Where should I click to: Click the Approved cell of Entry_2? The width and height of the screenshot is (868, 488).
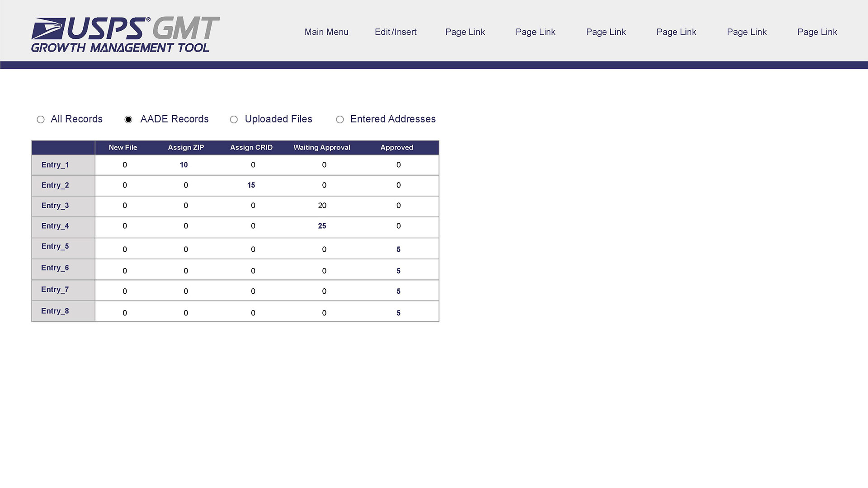(x=398, y=185)
